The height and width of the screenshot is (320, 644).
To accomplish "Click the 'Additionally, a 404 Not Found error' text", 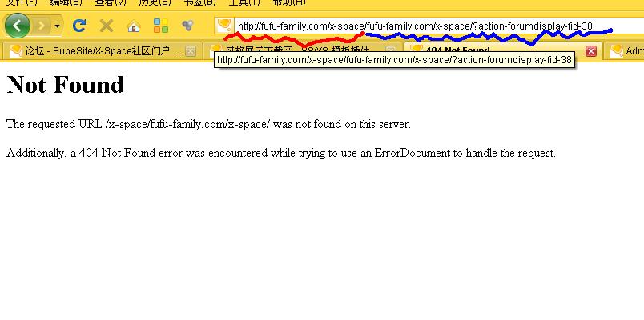I will 281,153.
